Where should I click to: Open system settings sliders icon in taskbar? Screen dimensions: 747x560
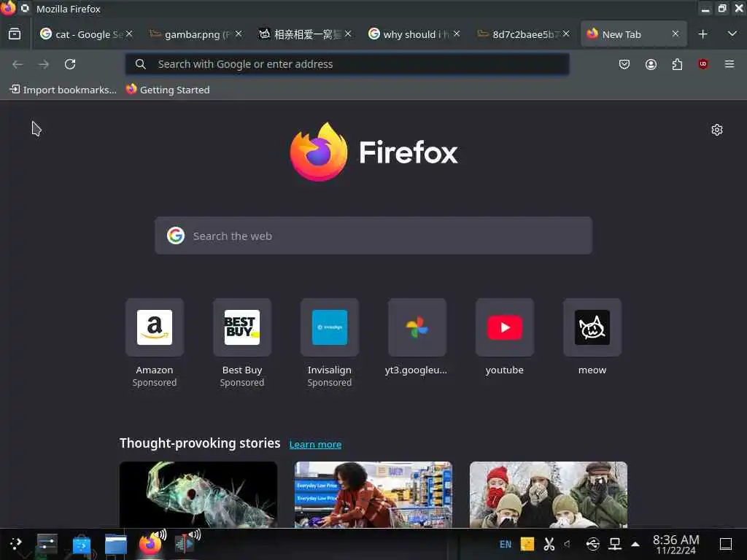47,544
